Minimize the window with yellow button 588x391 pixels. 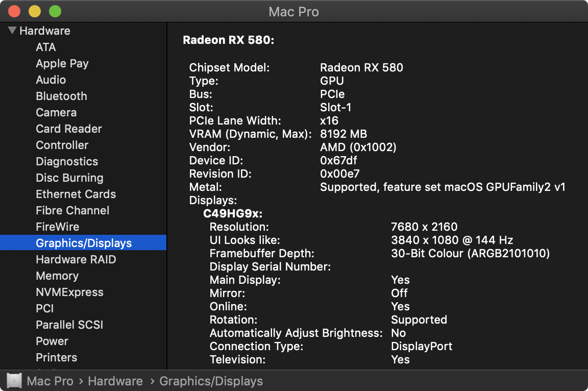click(35, 11)
